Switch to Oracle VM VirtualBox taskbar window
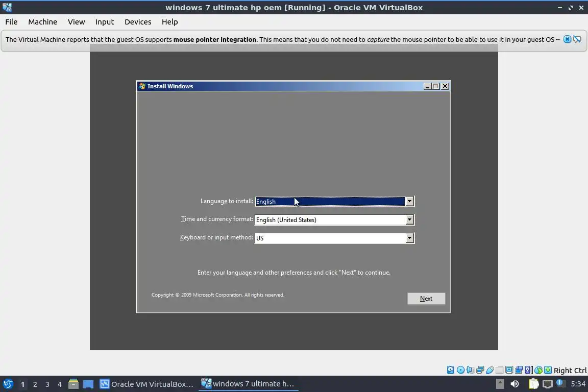This screenshot has width=588, height=392. (x=146, y=384)
